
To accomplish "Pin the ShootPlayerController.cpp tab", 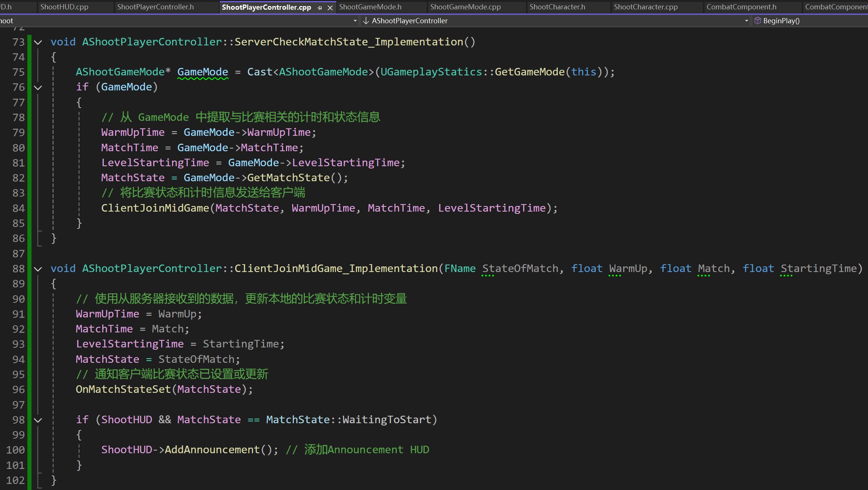I will [319, 8].
